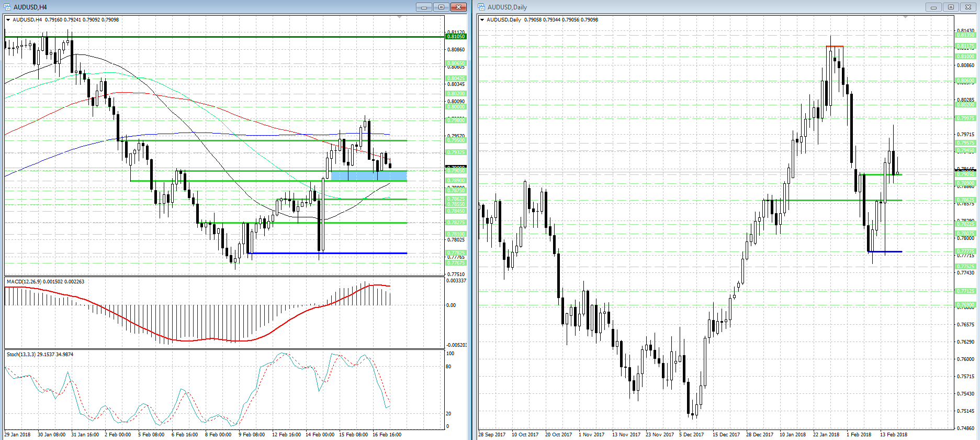Click the 13 Nov 2017 date label

[x=626, y=434]
